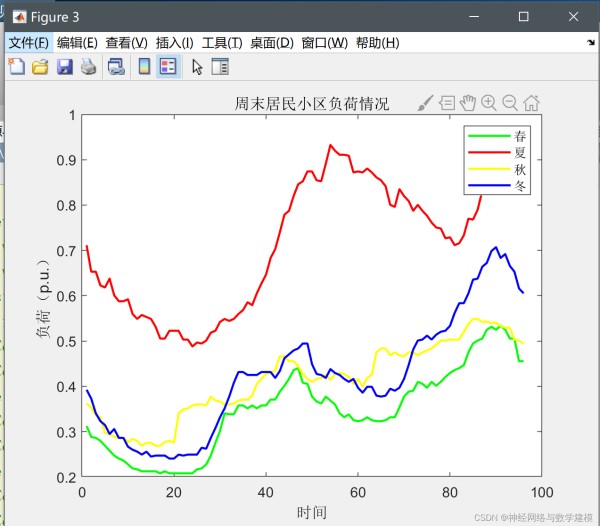
Task: Click the plot title 周末居民小区负荷情况
Action: 312,104
